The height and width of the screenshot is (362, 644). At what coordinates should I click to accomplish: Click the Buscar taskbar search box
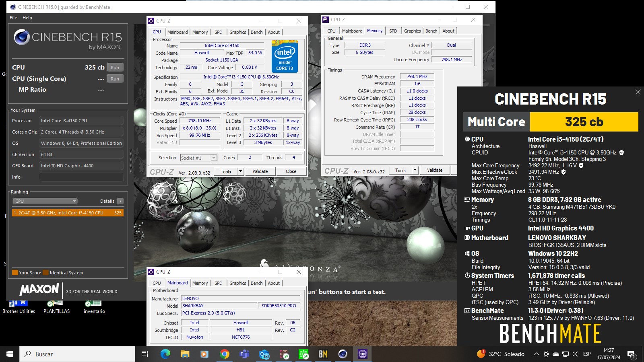pyautogui.click(x=77, y=354)
